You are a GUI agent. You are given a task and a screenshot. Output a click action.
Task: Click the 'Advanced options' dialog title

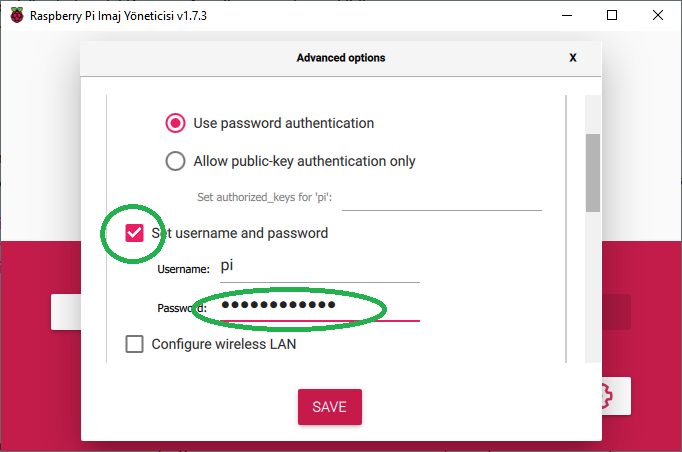click(x=341, y=58)
